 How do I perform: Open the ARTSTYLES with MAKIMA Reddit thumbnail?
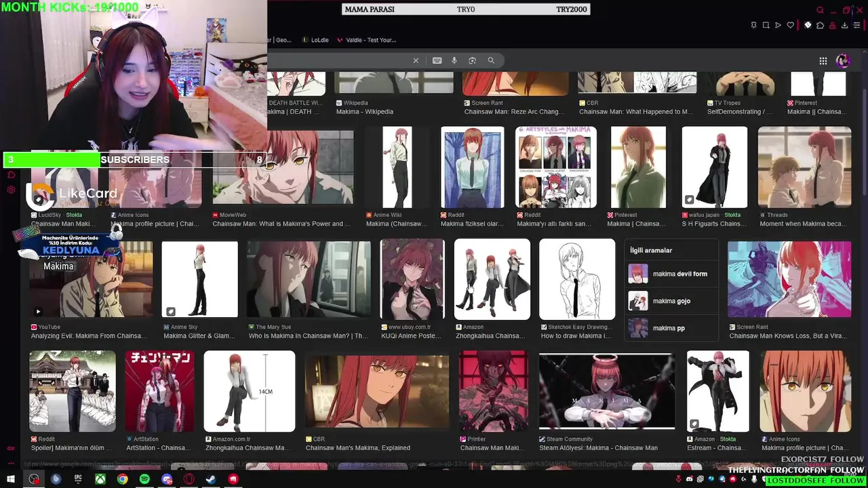point(556,167)
